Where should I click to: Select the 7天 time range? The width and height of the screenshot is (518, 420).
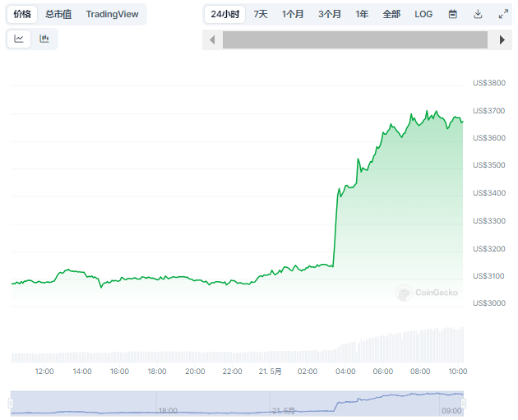(261, 14)
